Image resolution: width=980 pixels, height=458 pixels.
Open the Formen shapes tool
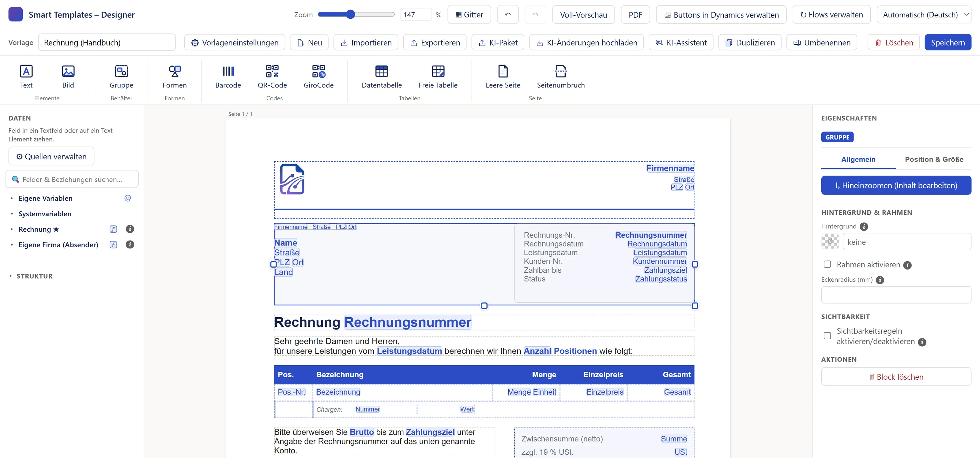pos(175,76)
